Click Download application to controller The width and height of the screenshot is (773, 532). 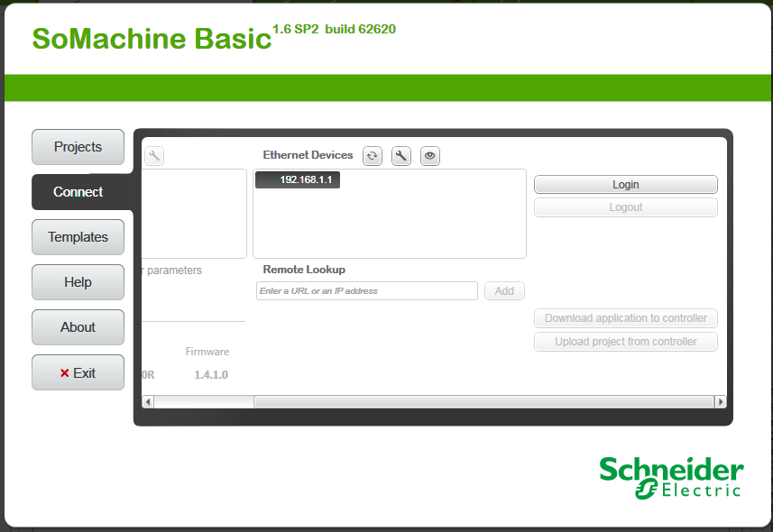[625, 318]
